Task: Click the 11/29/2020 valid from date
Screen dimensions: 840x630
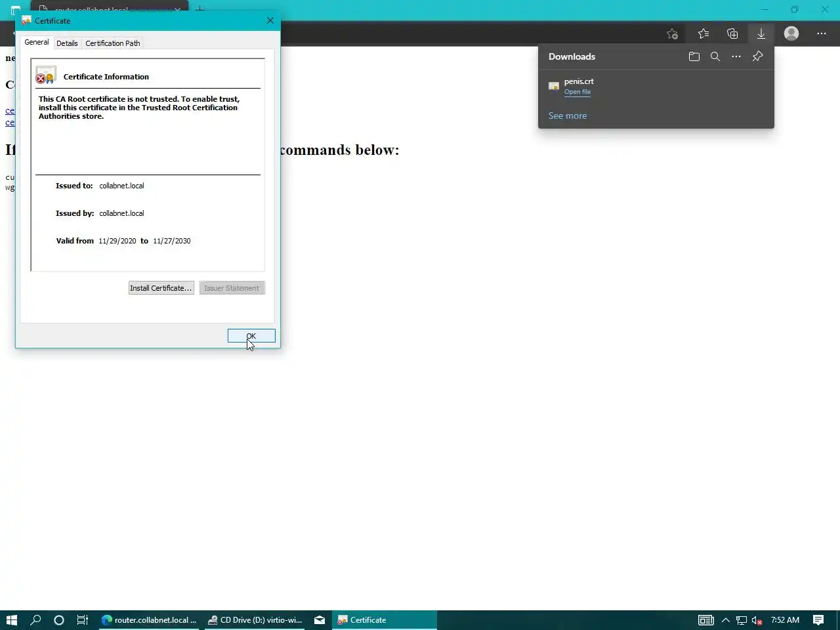Action: [x=117, y=241]
